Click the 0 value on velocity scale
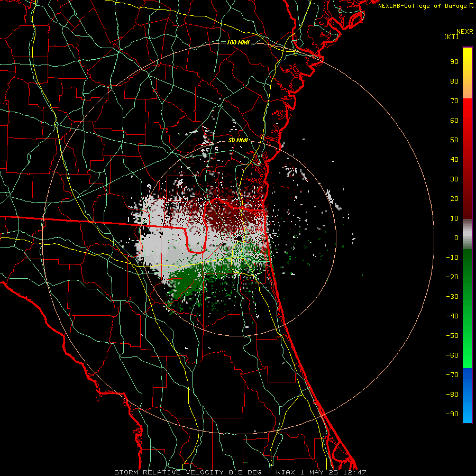 click(x=456, y=237)
